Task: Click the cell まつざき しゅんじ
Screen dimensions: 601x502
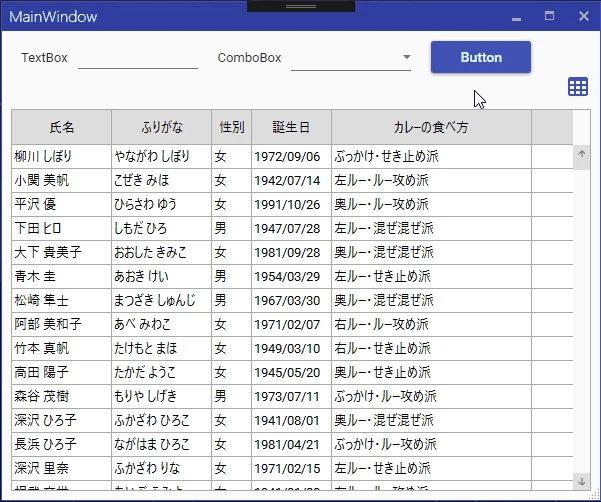Action: coord(161,300)
